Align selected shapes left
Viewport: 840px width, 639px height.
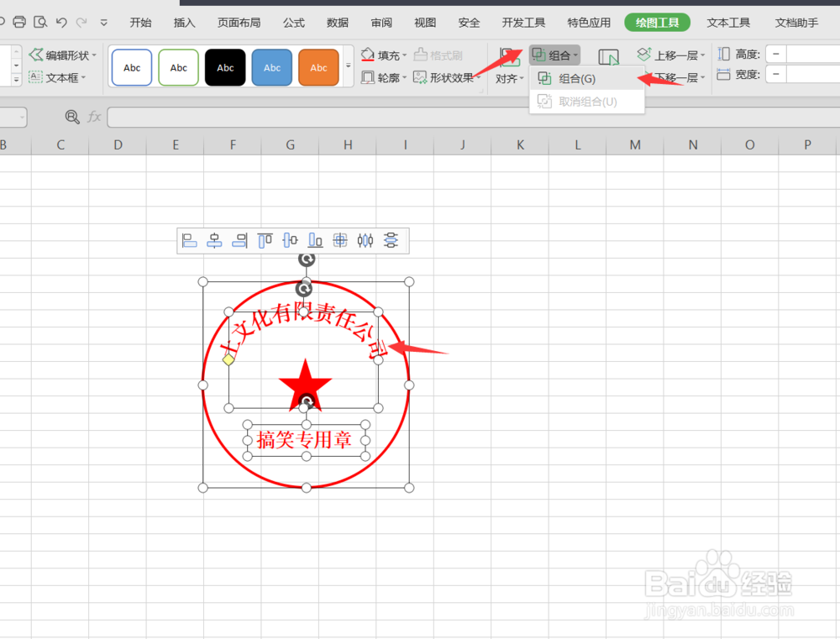click(x=189, y=240)
